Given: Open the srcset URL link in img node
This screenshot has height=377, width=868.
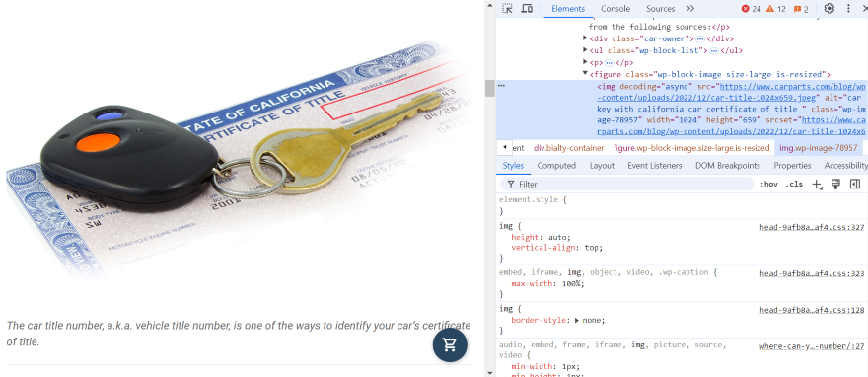Looking at the screenshot, I should (731, 126).
